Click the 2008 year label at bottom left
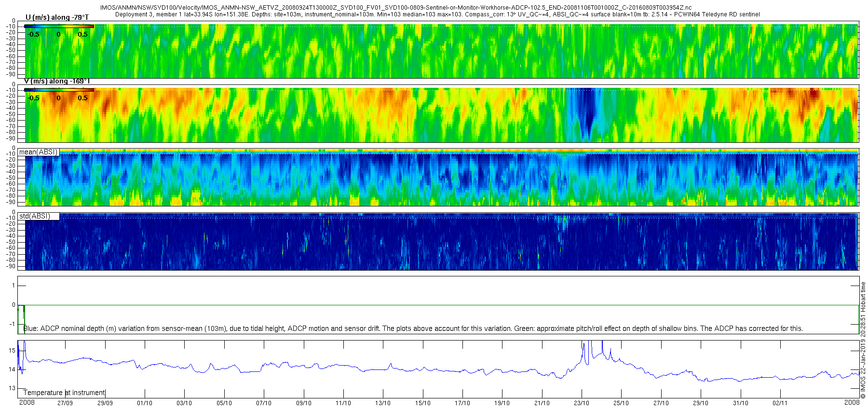 pos(27,402)
